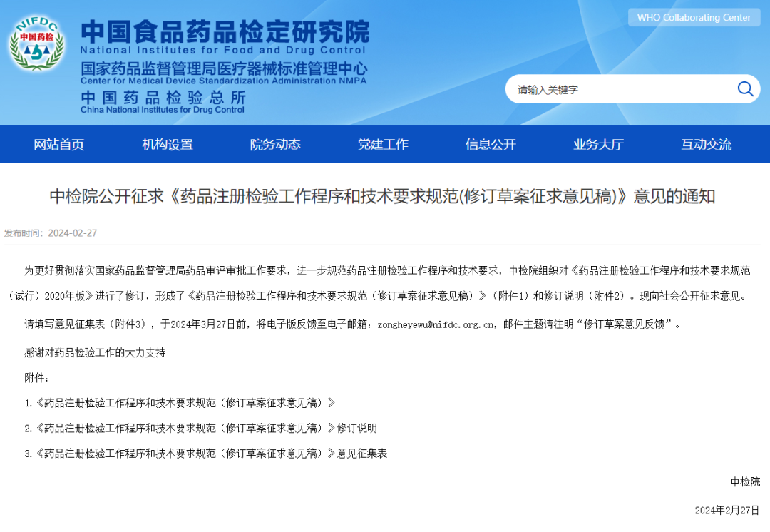Click the NIFDC circular logo
770x532 pixels.
(36, 44)
